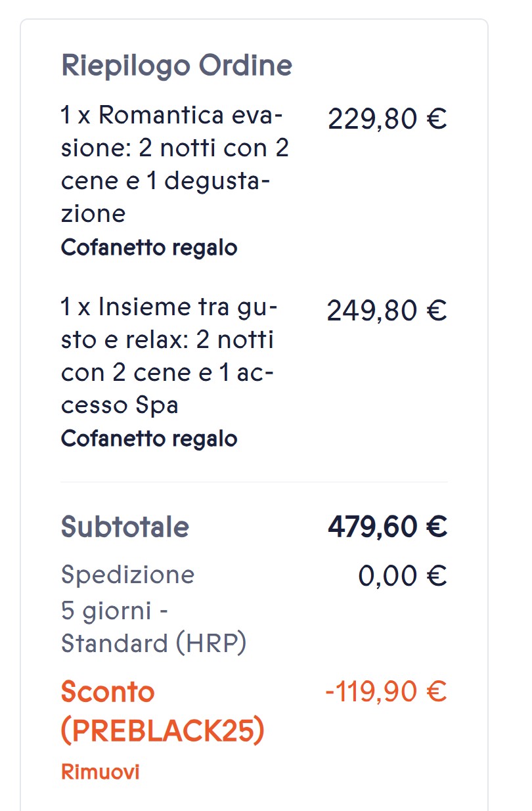
Task: Click the Subtotale label
Action: (125, 527)
